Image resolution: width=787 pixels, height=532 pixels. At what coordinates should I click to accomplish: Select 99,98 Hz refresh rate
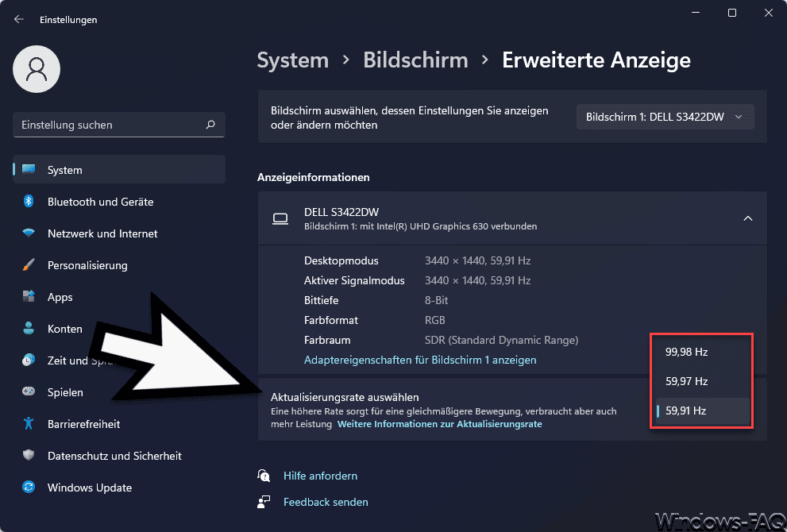702,352
